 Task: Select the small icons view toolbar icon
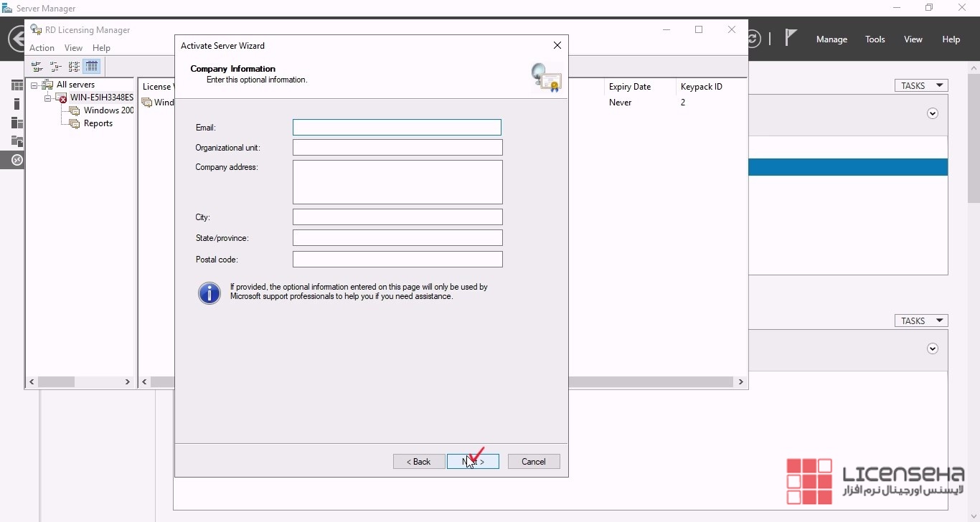55,67
